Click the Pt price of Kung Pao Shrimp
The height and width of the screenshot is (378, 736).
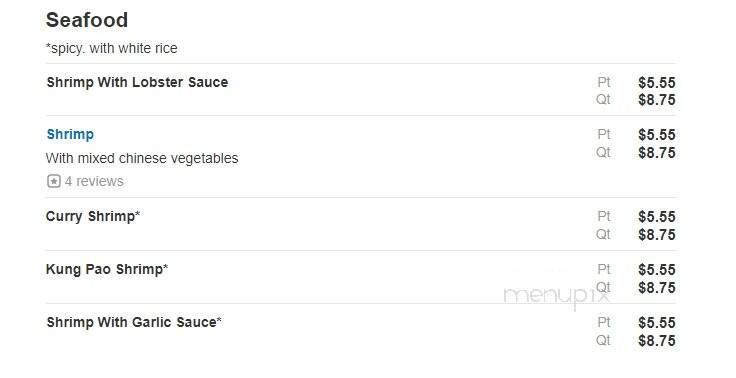656,270
